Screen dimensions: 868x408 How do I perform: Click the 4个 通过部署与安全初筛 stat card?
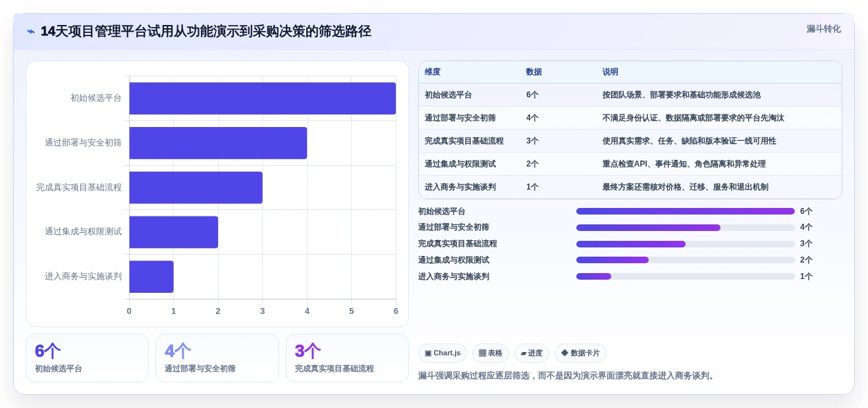point(217,358)
